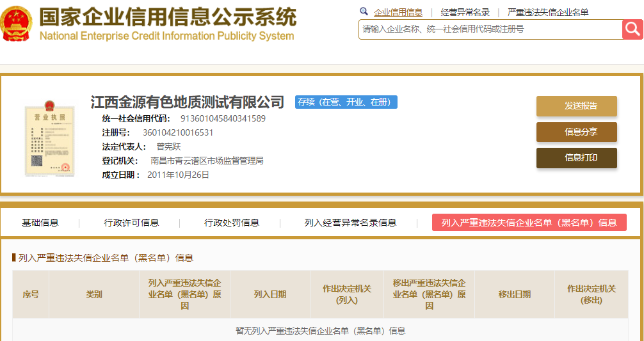Click the 列入严重违法失信企业名单（黑名单）原因 column header
Screen dimensions: 644x341
click(185, 295)
